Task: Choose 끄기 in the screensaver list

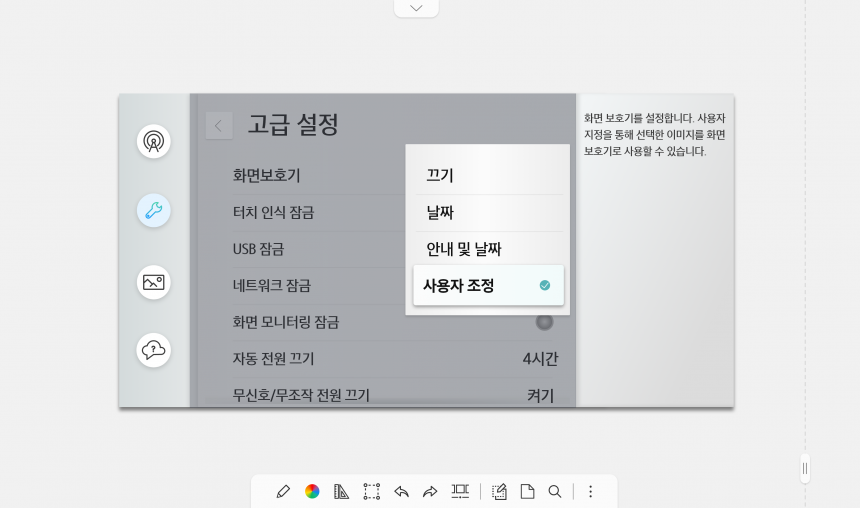Action: pyautogui.click(x=488, y=176)
